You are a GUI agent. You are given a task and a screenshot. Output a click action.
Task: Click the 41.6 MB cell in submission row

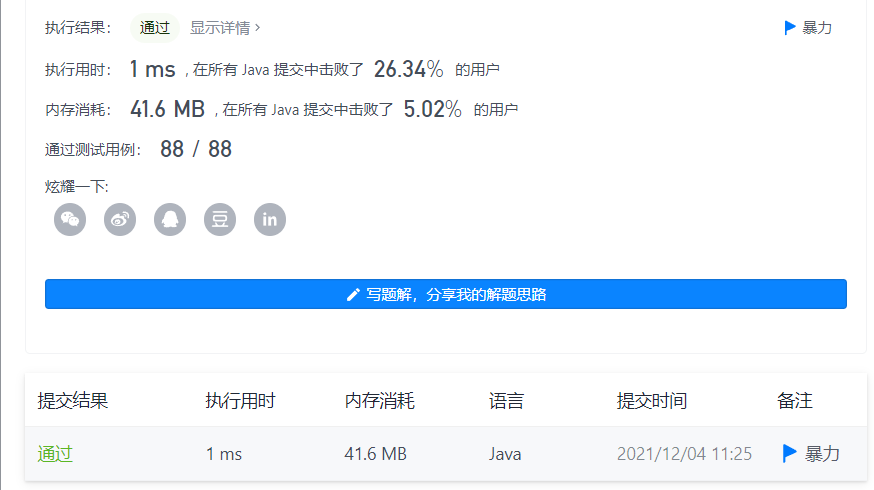click(376, 454)
